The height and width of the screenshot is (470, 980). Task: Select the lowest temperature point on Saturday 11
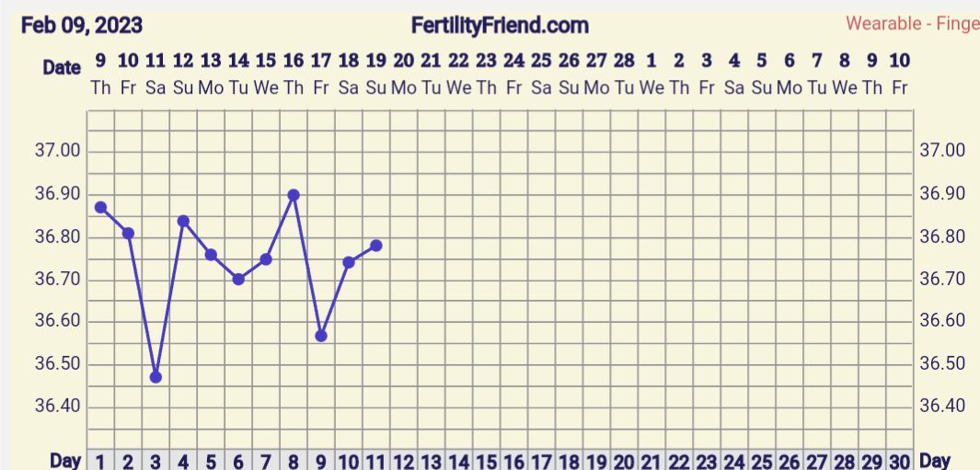coord(156,377)
